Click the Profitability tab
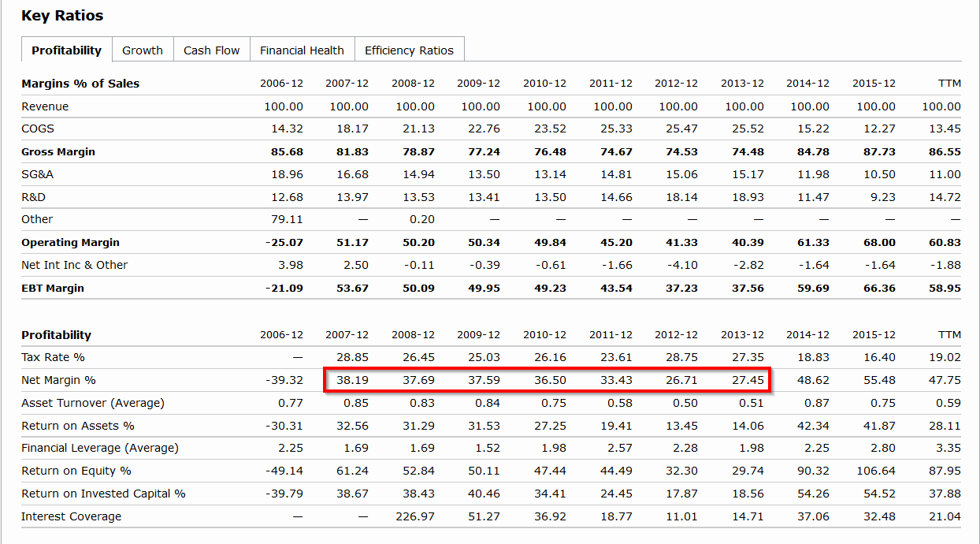This screenshot has width=980, height=544. [66, 50]
